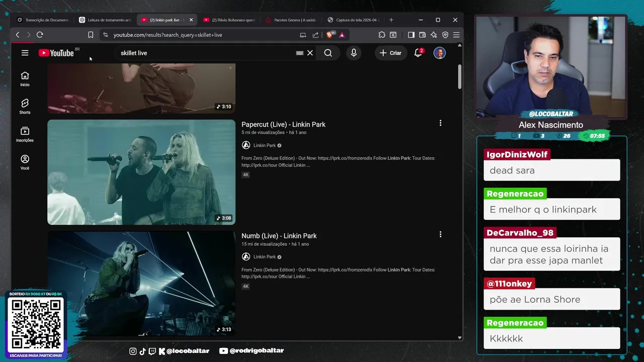
Task: Click the results page vertical scrollbar
Action: [459, 77]
